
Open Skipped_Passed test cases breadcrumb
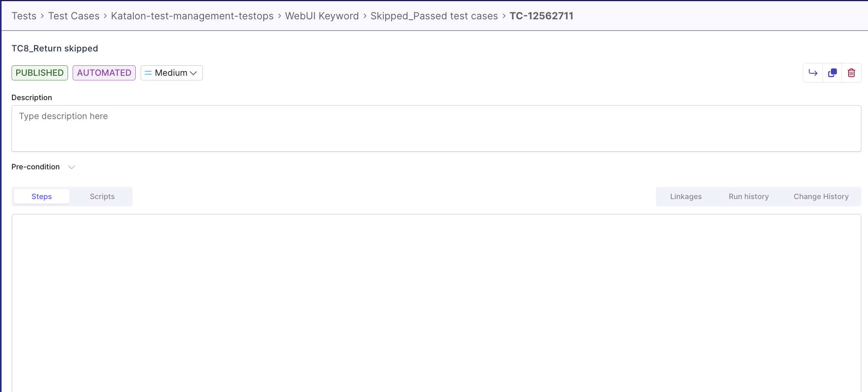pyautogui.click(x=434, y=16)
